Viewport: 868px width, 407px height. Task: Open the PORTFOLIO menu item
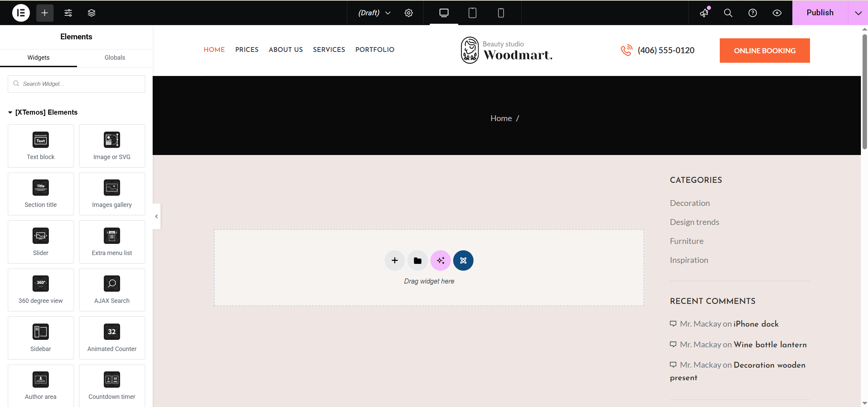[x=374, y=50]
